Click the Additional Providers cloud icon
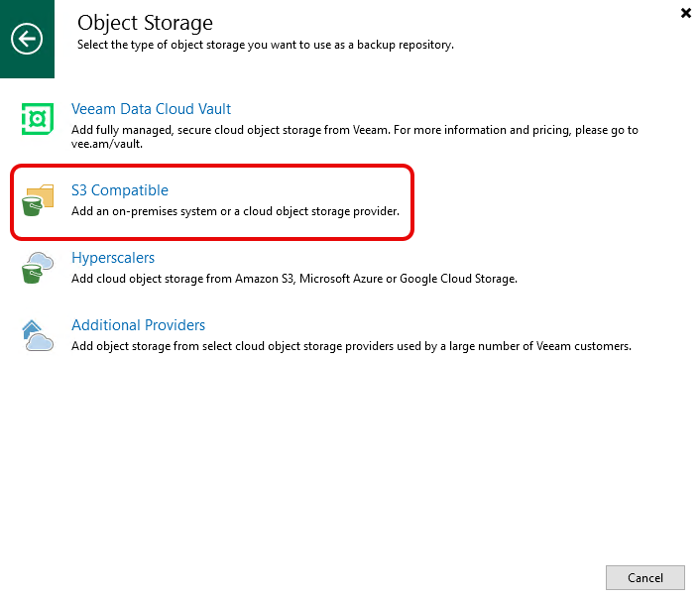The height and width of the screenshot is (599, 700). 38,335
